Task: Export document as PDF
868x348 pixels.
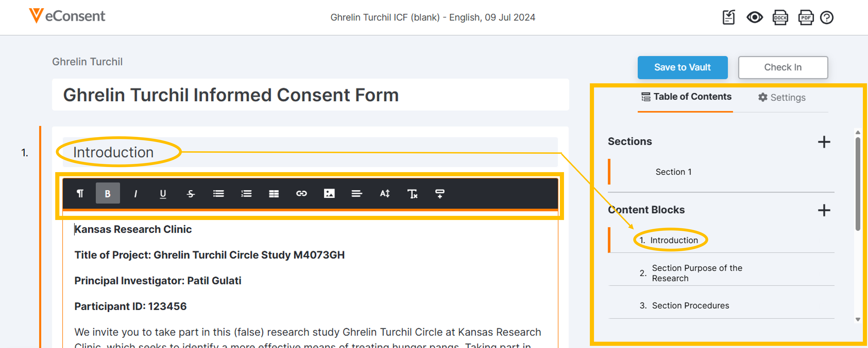Action: [x=806, y=18]
